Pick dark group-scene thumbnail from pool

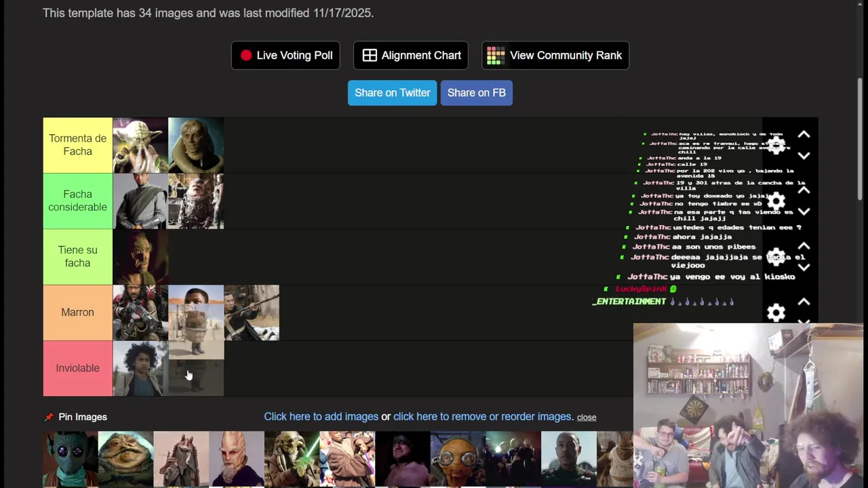514,460
